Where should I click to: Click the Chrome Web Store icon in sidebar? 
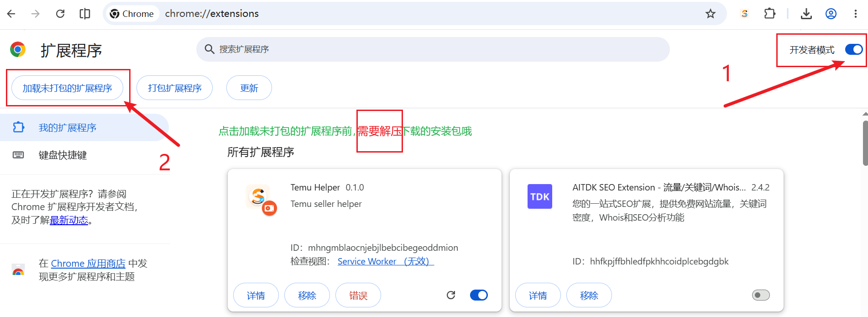[x=18, y=270]
